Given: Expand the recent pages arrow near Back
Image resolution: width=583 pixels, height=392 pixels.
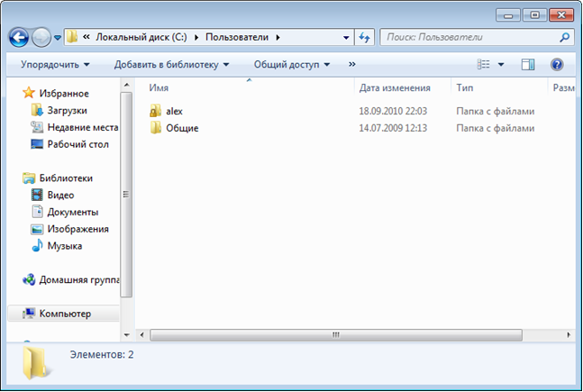Looking at the screenshot, I should (58, 38).
